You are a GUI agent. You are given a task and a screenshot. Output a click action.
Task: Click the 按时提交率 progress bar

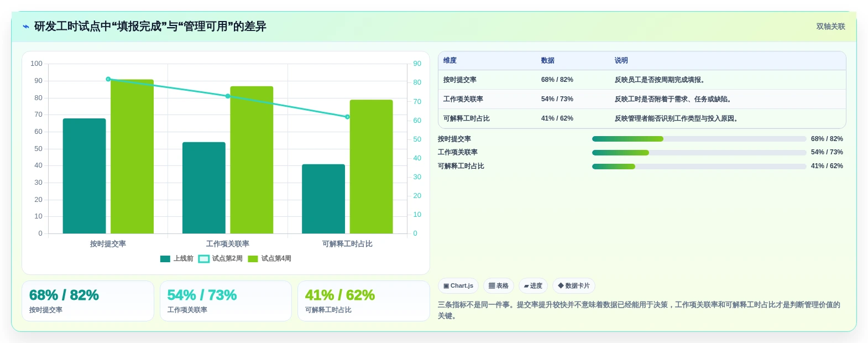tap(699, 139)
